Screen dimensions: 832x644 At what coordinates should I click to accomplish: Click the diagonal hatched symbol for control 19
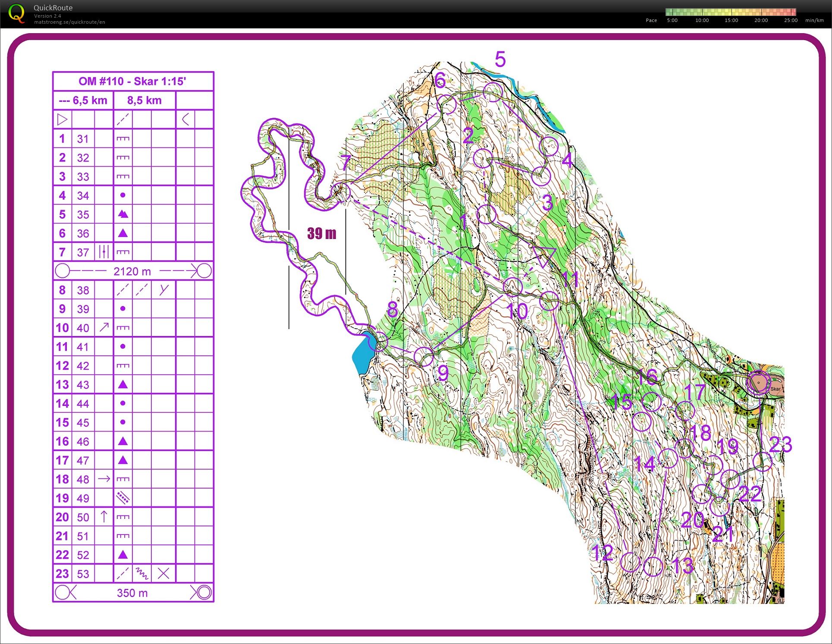pos(123,498)
